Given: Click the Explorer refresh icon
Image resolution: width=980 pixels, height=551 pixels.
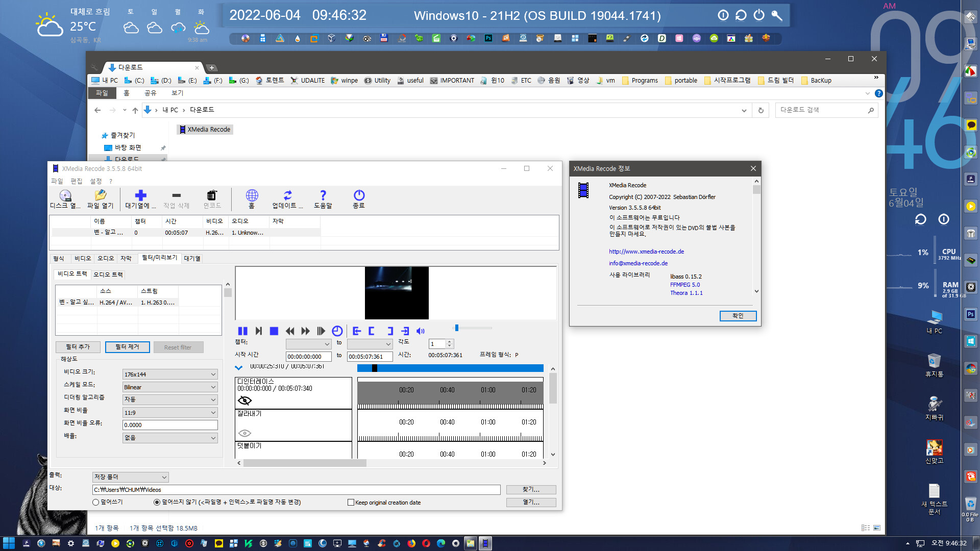Looking at the screenshot, I should (761, 110).
